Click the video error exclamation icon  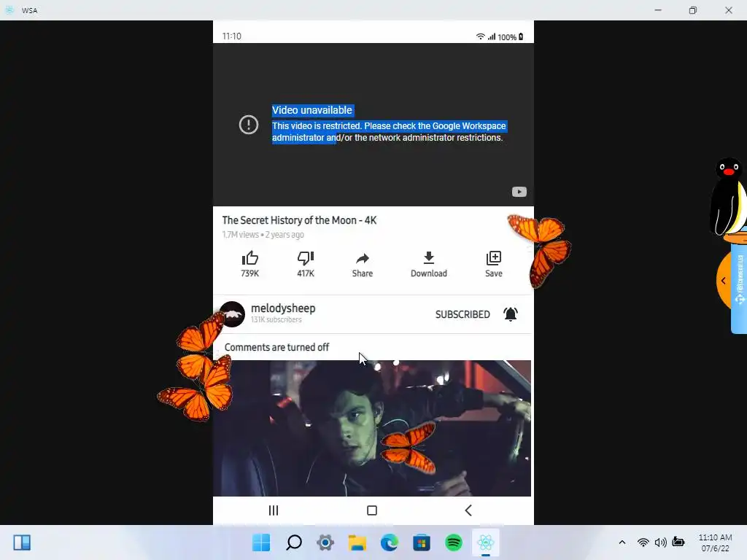click(x=248, y=125)
